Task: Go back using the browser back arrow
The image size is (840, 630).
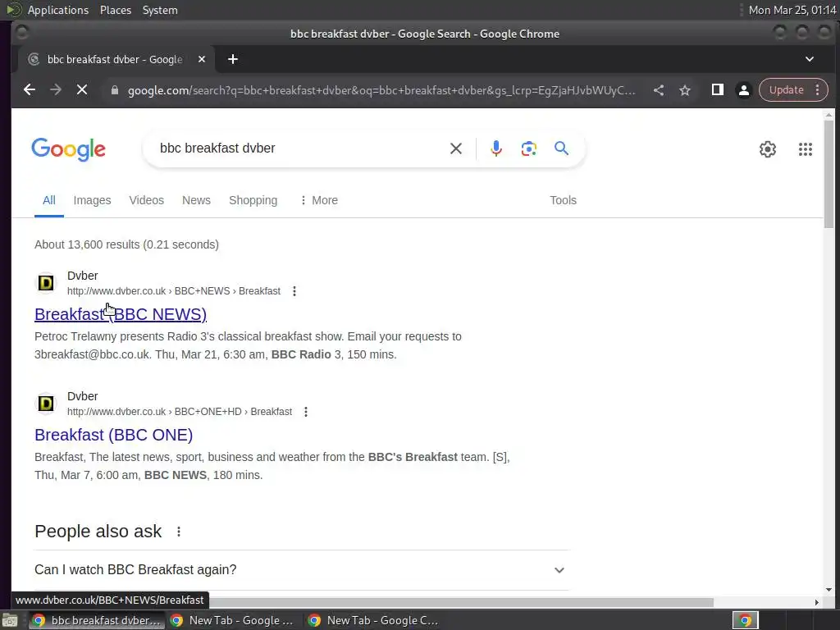Action: (x=30, y=90)
